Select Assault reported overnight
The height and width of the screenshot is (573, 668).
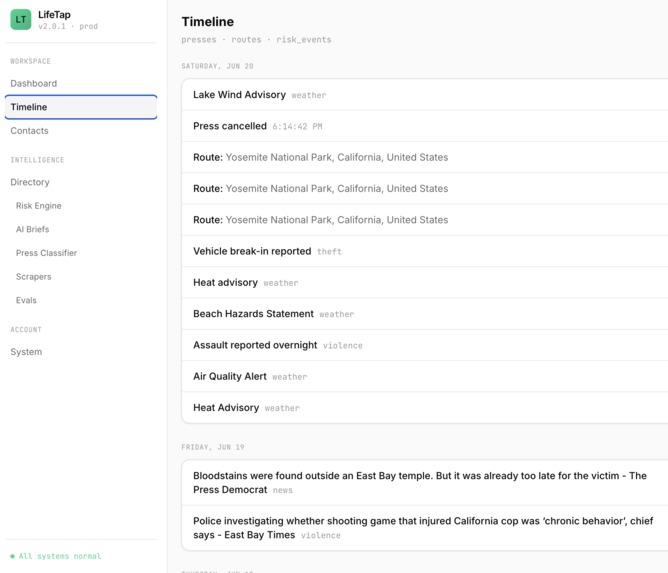click(x=425, y=345)
